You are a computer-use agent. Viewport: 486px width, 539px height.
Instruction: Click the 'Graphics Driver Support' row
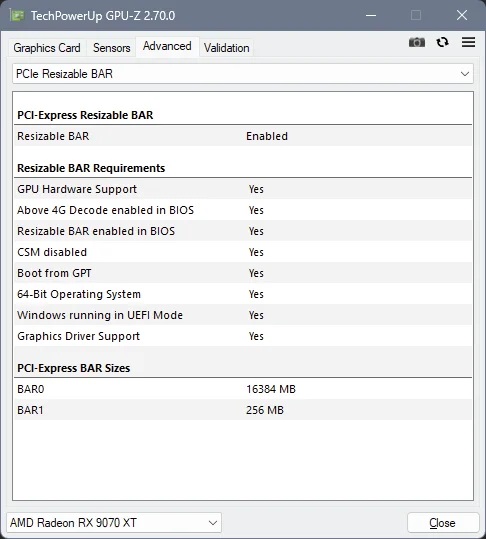(x=243, y=336)
